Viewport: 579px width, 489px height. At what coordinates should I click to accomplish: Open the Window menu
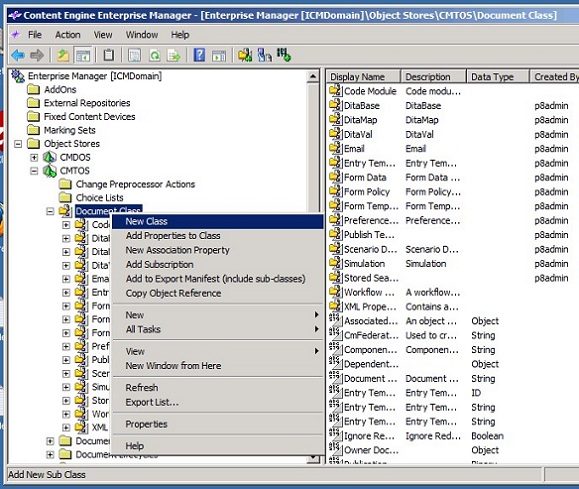(x=142, y=35)
